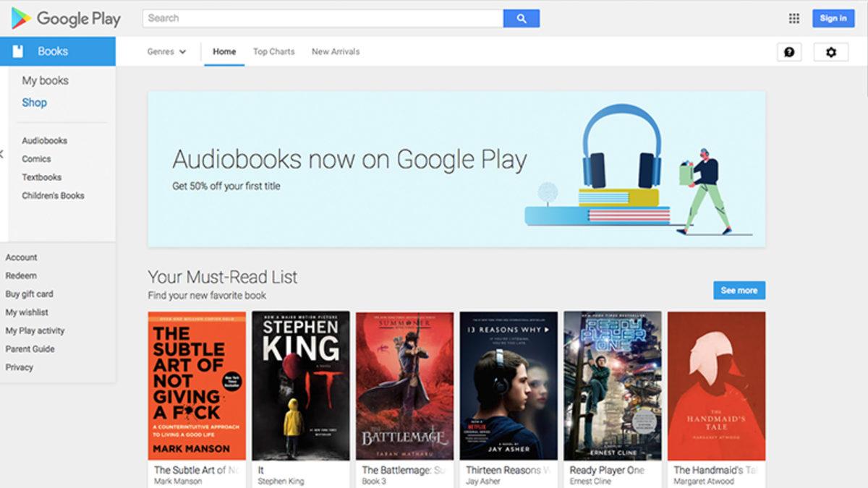The height and width of the screenshot is (488, 868).
Task: Switch to the Top Charts tab
Action: click(273, 52)
